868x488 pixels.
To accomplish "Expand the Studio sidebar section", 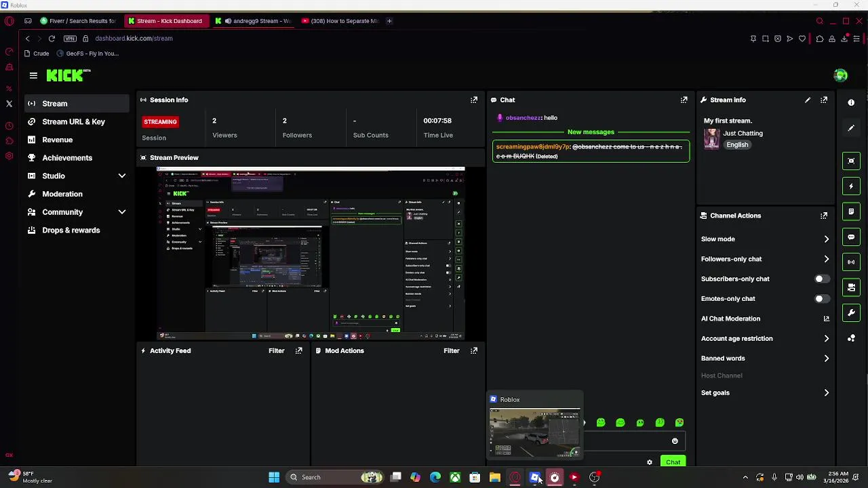I will pos(122,176).
